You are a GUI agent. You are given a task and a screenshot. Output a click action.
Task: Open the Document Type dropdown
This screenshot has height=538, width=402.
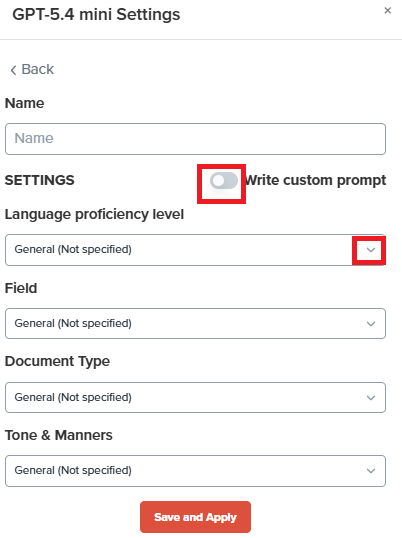coord(196,397)
